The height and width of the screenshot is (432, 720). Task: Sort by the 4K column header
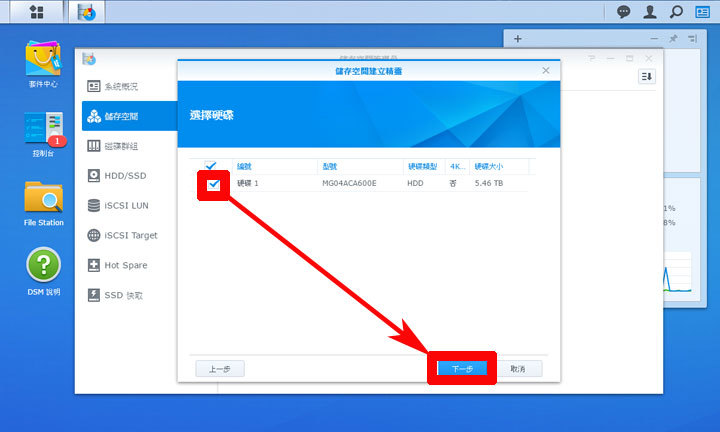tap(457, 166)
